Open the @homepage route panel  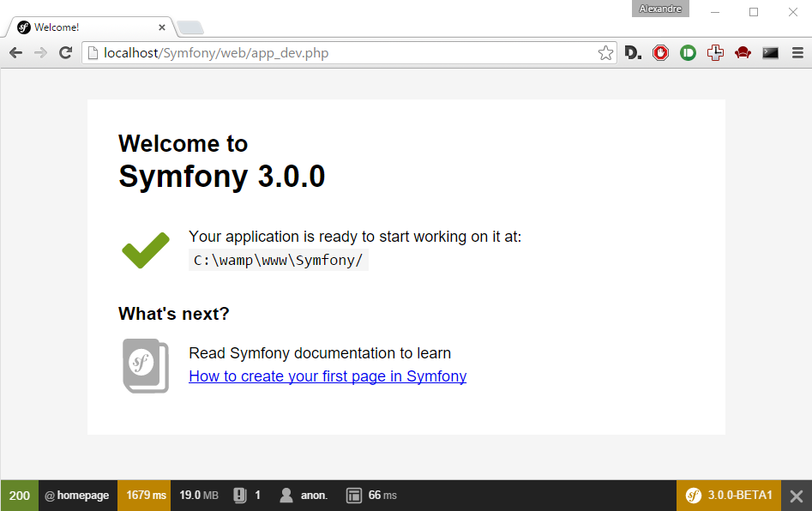point(78,496)
